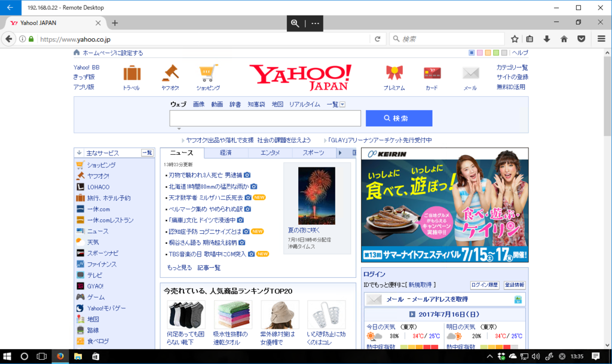Select the 動画 search category

click(x=217, y=104)
